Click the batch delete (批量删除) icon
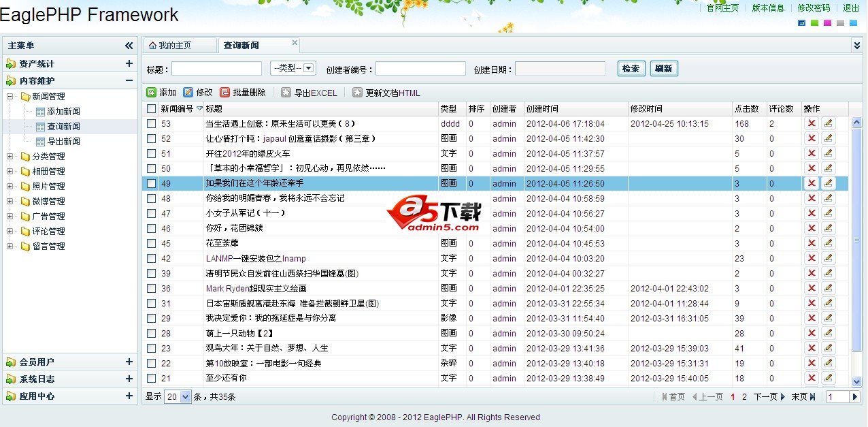868x427 pixels. point(225,93)
